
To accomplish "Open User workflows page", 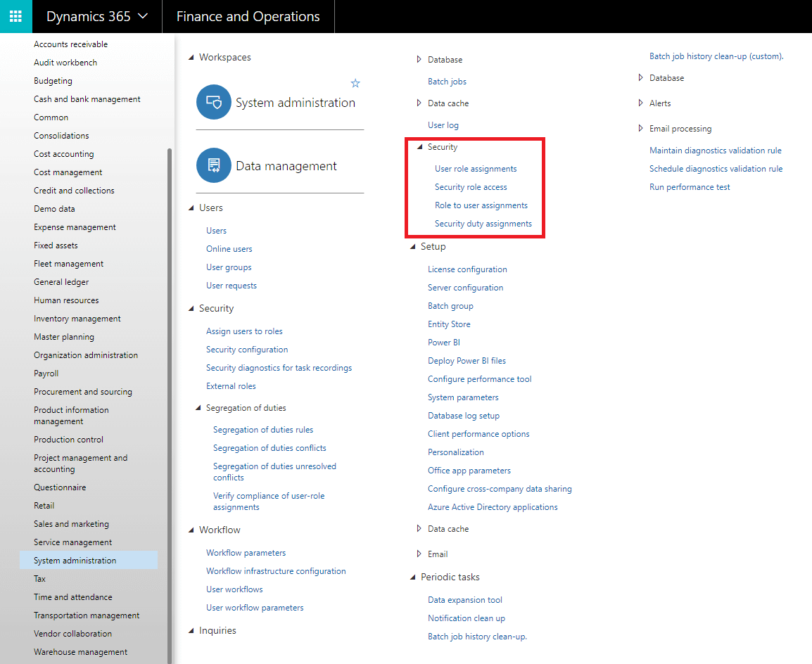I will [234, 589].
